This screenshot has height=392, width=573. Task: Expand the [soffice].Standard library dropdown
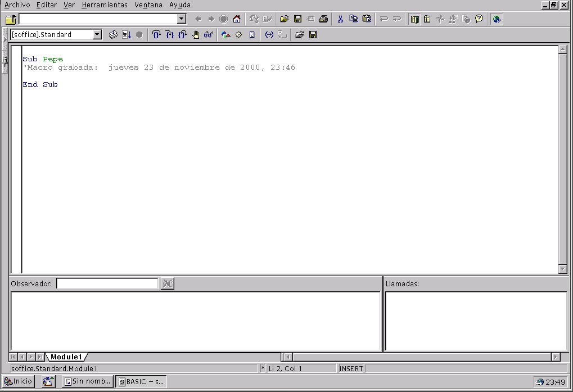pyautogui.click(x=97, y=35)
